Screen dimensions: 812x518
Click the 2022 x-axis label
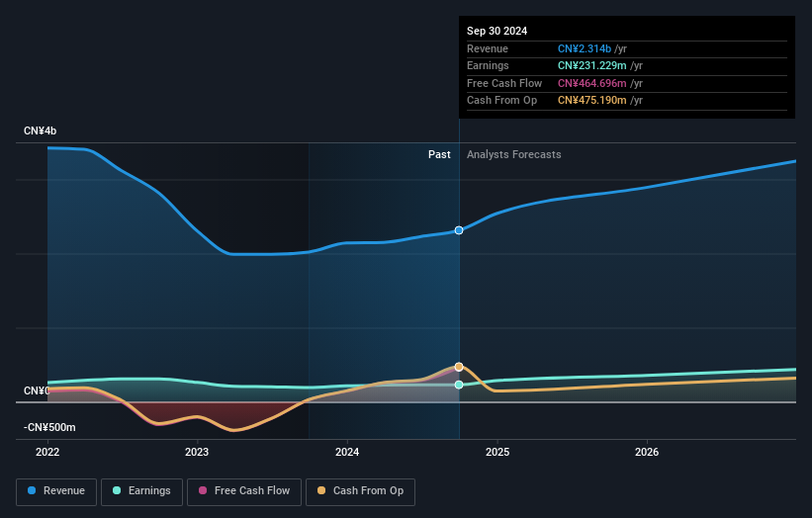click(x=47, y=452)
